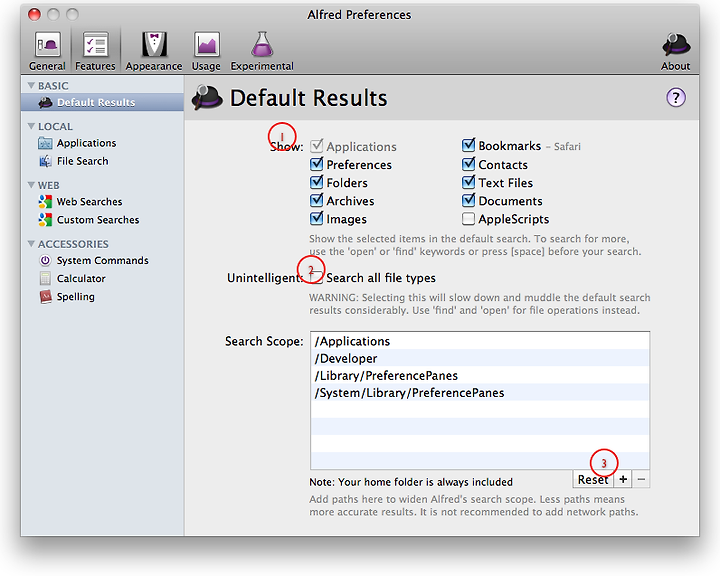Uncheck the Documents checkbox

[x=468, y=200]
